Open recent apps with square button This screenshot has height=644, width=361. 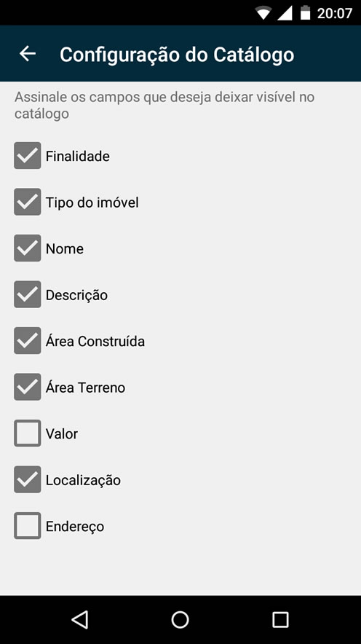(281, 619)
